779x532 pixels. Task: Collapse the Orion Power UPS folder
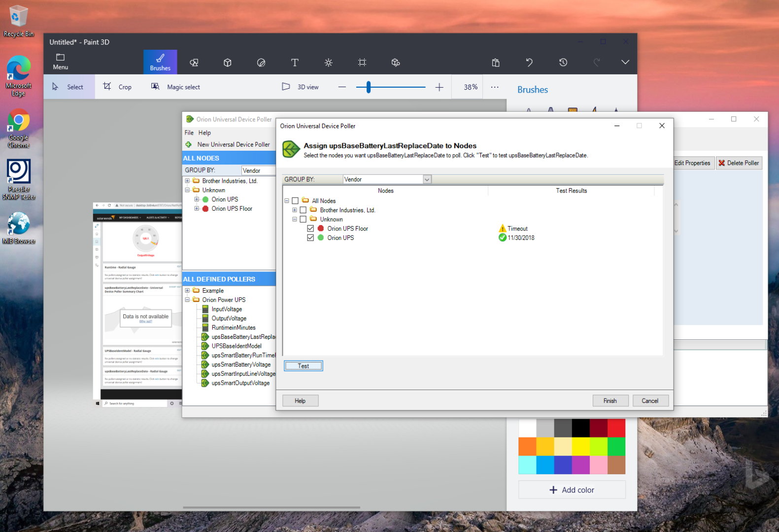[x=187, y=299]
